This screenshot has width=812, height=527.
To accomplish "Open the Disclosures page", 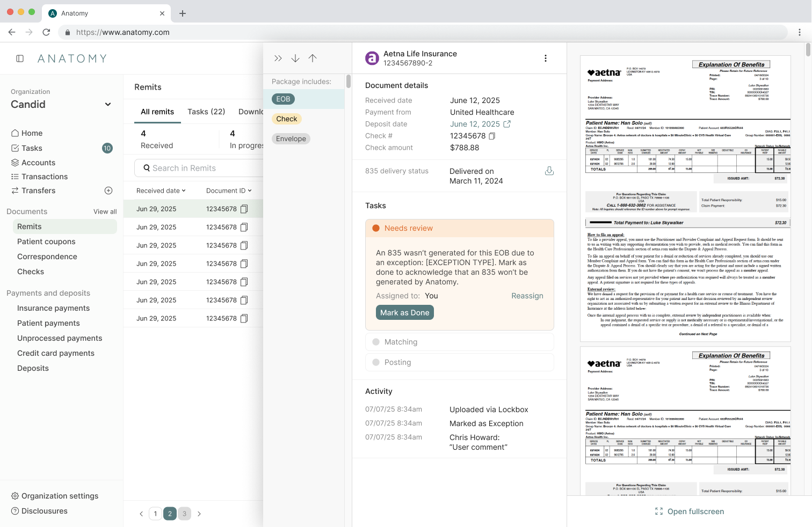I will pos(39,511).
